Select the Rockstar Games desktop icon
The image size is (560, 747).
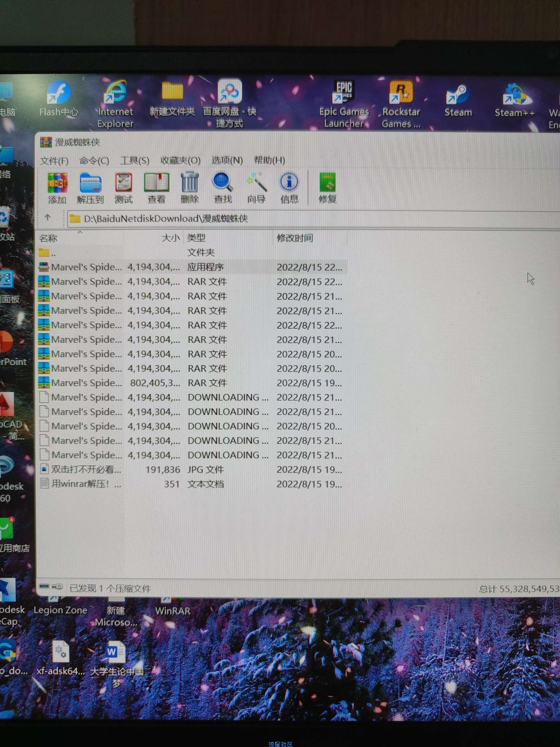(x=401, y=104)
